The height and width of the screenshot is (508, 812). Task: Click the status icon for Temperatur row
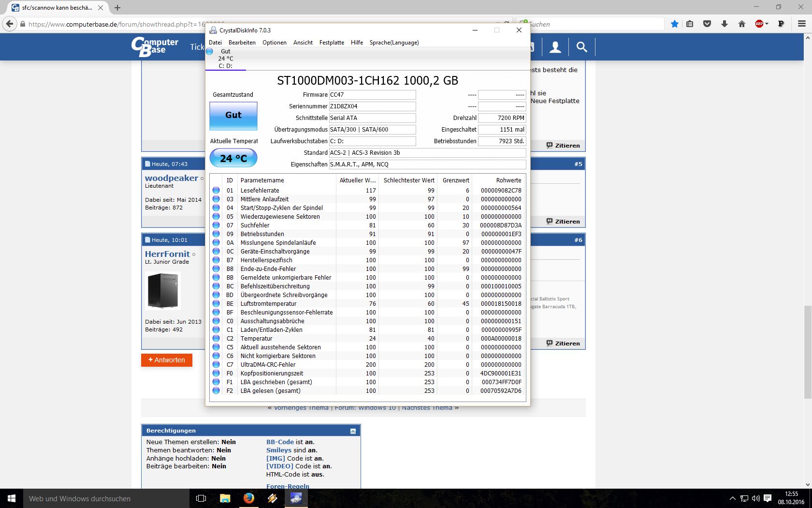pyautogui.click(x=216, y=338)
